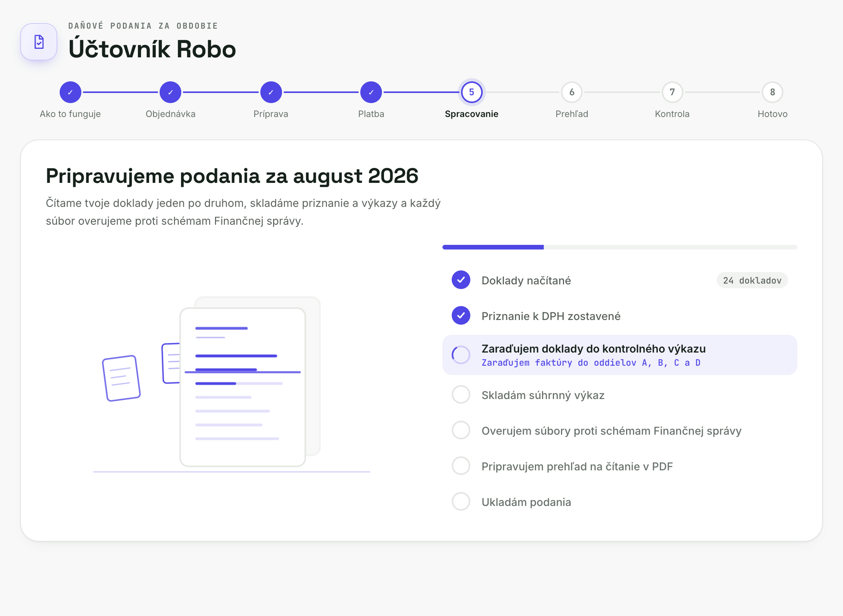This screenshot has height=616, width=843.
Task: Click the text Priznanie k DPH zostavené
Action: click(551, 316)
